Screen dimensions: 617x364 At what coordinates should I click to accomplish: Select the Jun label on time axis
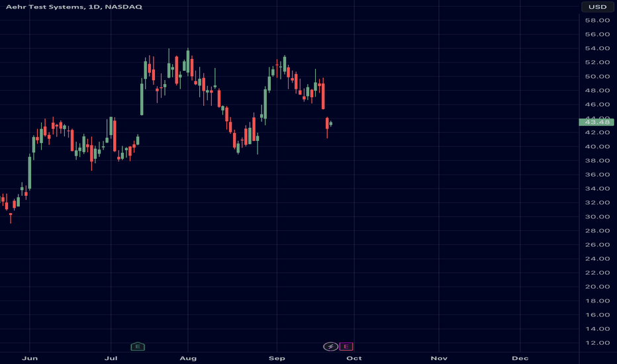[x=30, y=358]
